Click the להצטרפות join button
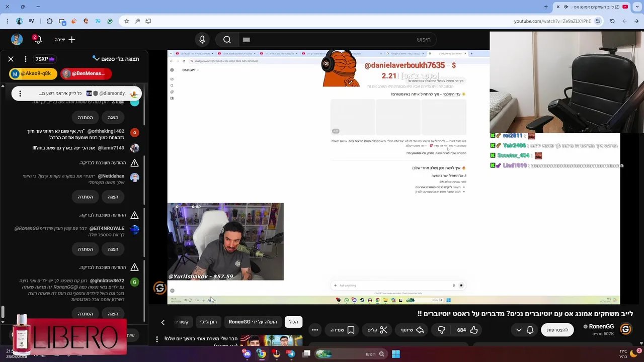 (557, 330)
